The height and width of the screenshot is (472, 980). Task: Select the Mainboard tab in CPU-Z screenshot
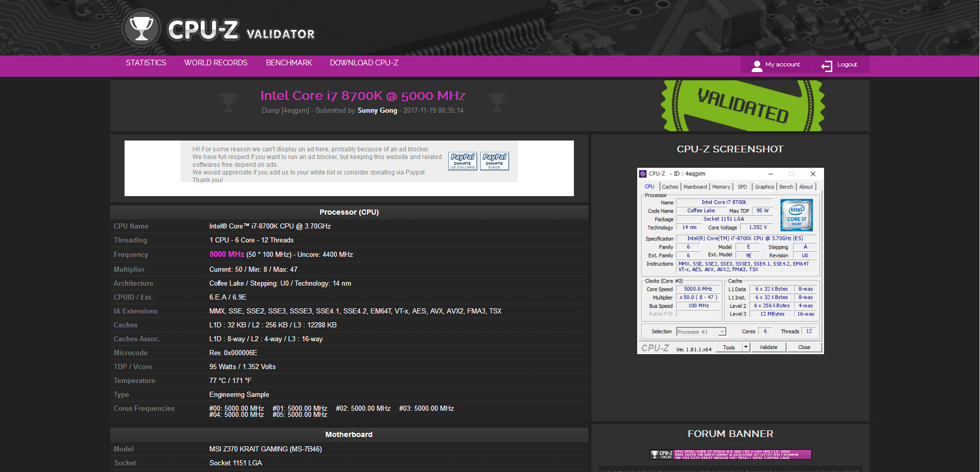(x=695, y=187)
